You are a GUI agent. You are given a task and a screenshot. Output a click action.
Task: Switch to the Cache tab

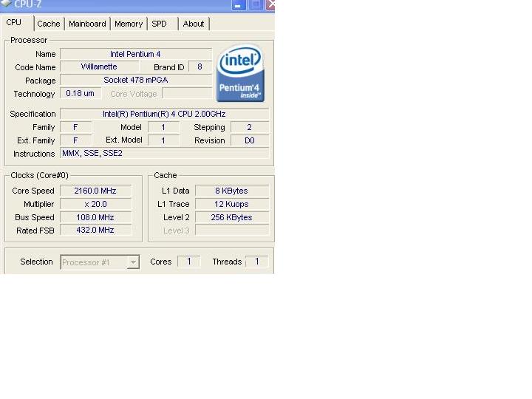click(49, 24)
